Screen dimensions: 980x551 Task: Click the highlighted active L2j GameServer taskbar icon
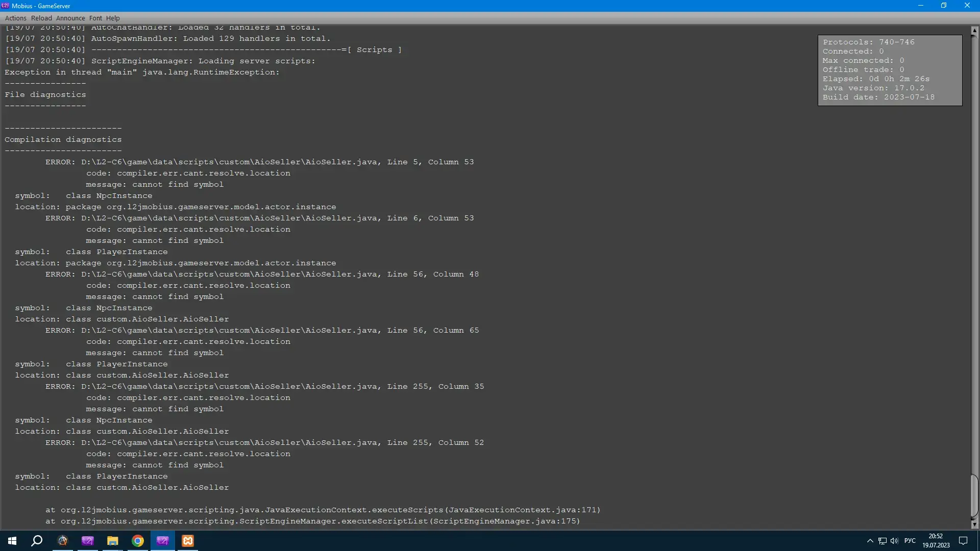163,541
